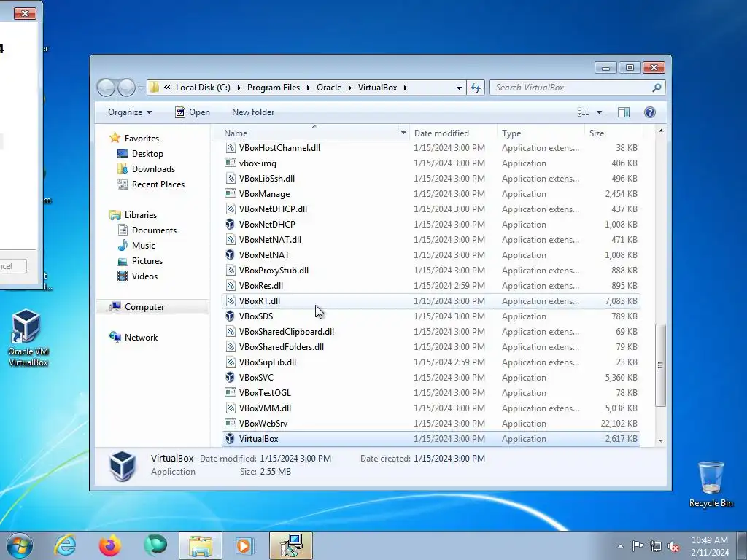747x560 pixels.
Task: Click the VBoxTestOGL file icon
Action: click(230, 392)
